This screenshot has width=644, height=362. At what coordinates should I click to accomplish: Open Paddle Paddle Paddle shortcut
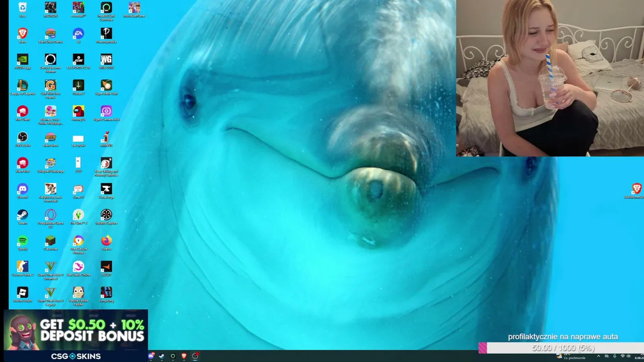point(78,296)
